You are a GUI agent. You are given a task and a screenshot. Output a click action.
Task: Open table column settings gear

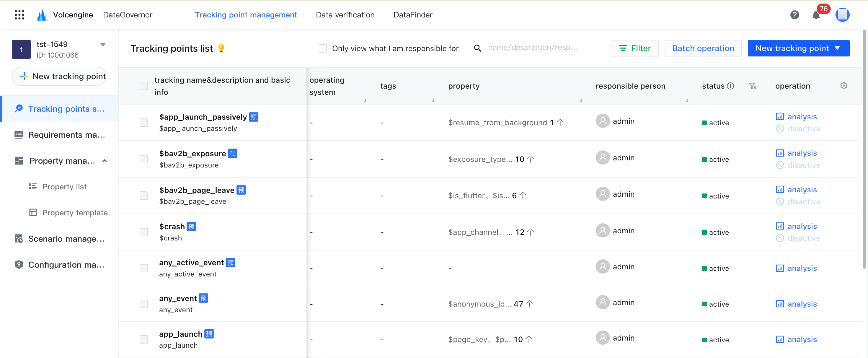click(843, 86)
